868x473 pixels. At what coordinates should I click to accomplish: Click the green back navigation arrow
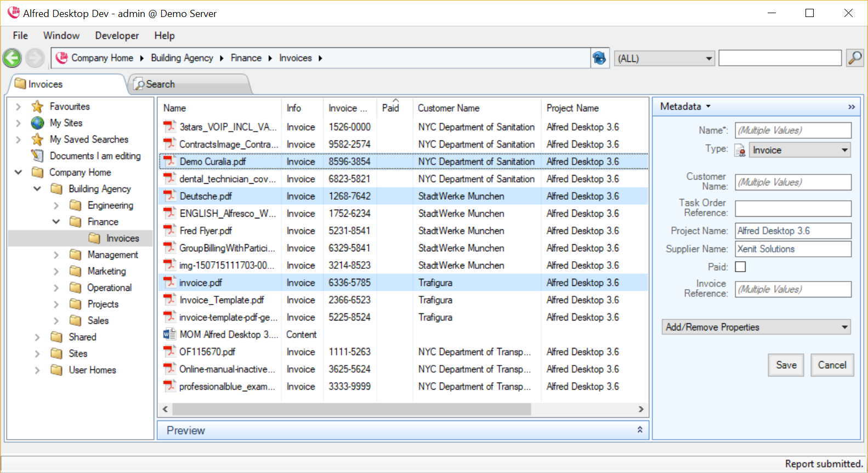point(12,58)
